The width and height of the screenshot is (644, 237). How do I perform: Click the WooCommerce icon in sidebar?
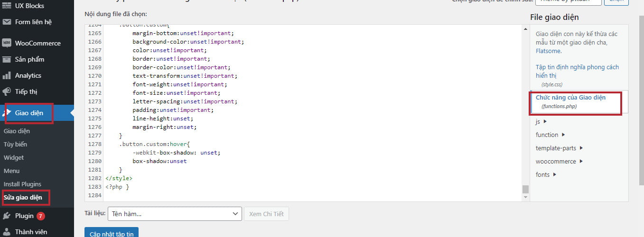[x=7, y=43]
